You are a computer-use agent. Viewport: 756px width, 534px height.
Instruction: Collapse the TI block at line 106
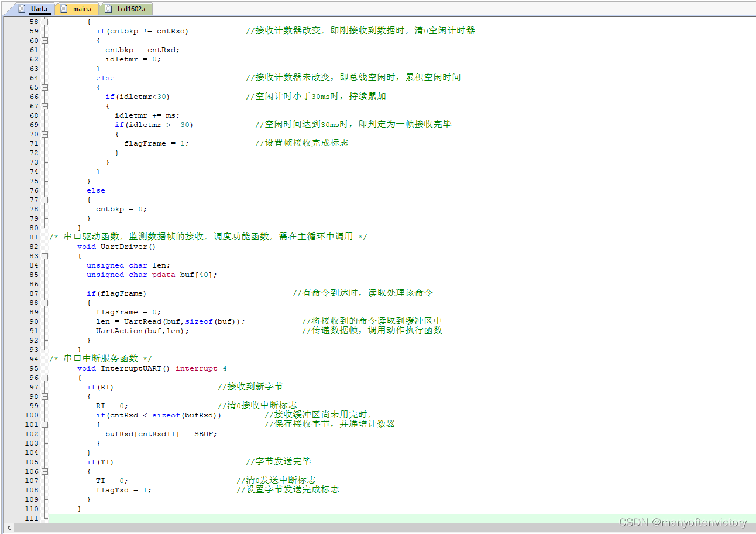(x=45, y=471)
